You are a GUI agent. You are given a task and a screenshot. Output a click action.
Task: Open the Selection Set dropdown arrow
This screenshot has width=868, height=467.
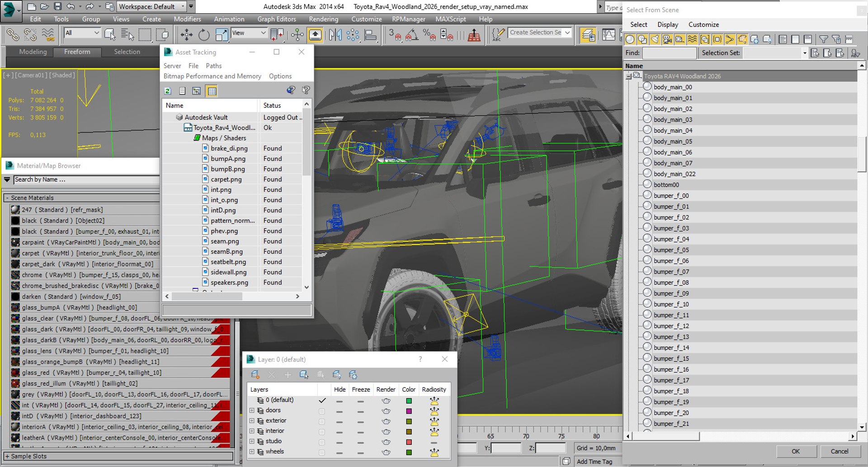pos(805,53)
